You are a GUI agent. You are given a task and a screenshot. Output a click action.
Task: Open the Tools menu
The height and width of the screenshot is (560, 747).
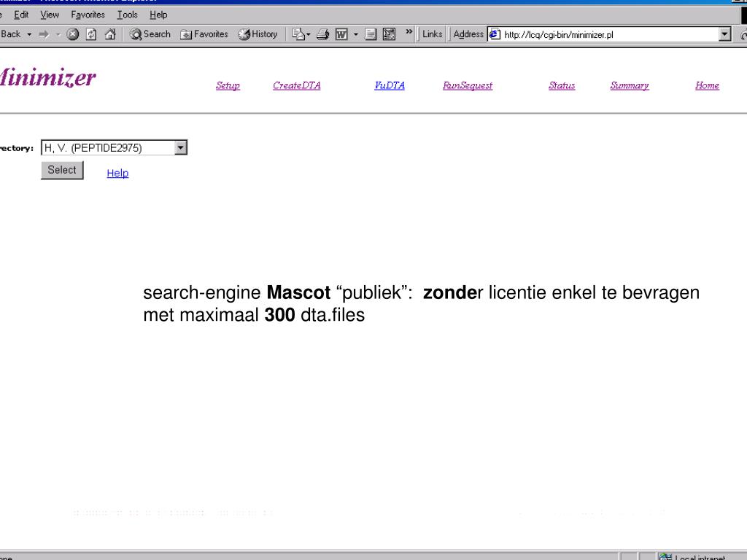coord(127,15)
